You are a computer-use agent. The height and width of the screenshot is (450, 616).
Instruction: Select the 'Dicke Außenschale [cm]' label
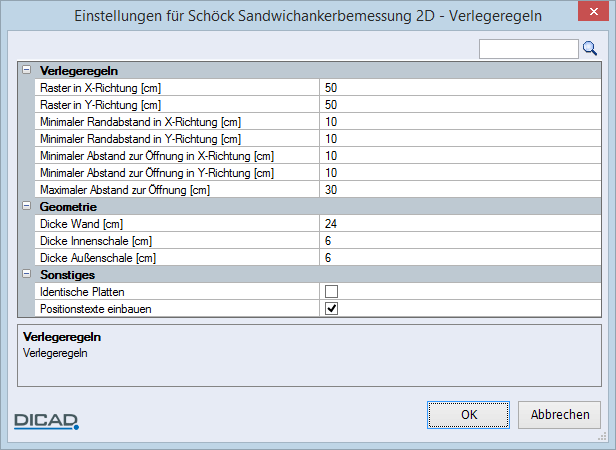point(98,258)
